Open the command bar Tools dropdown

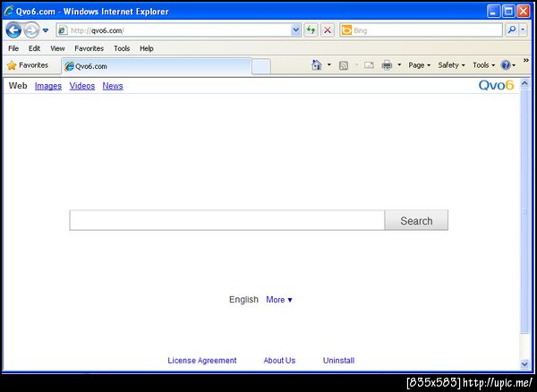coord(483,65)
